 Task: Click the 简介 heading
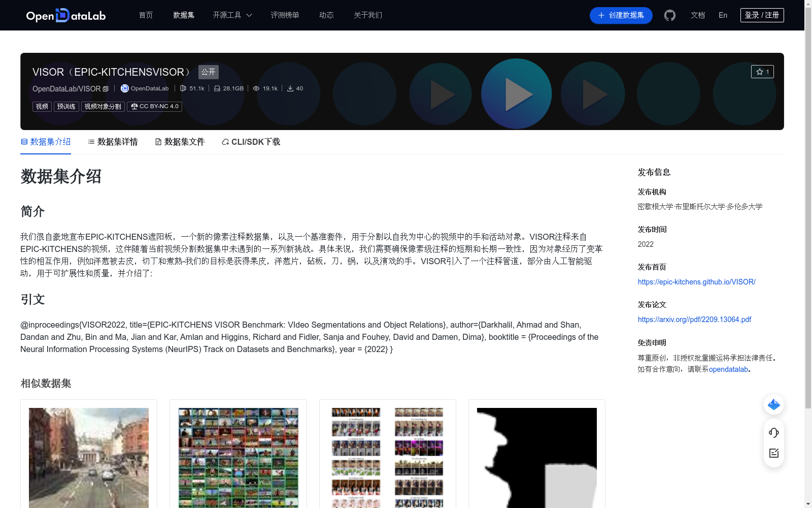(32, 211)
